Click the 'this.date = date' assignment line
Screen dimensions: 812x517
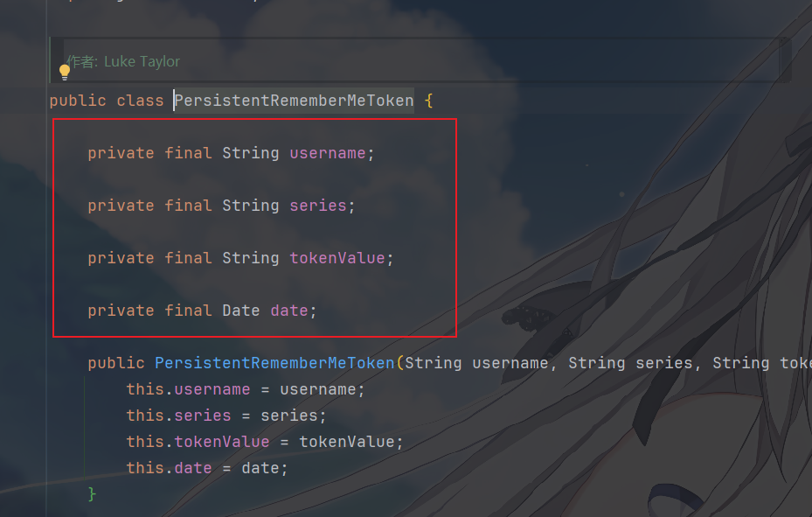pyautogui.click(x=206, y=468)
